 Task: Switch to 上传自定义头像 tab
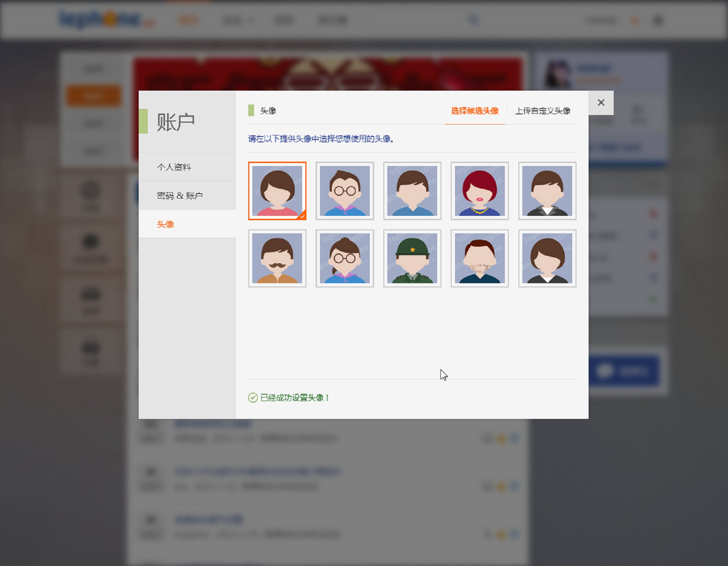point(542,111)
